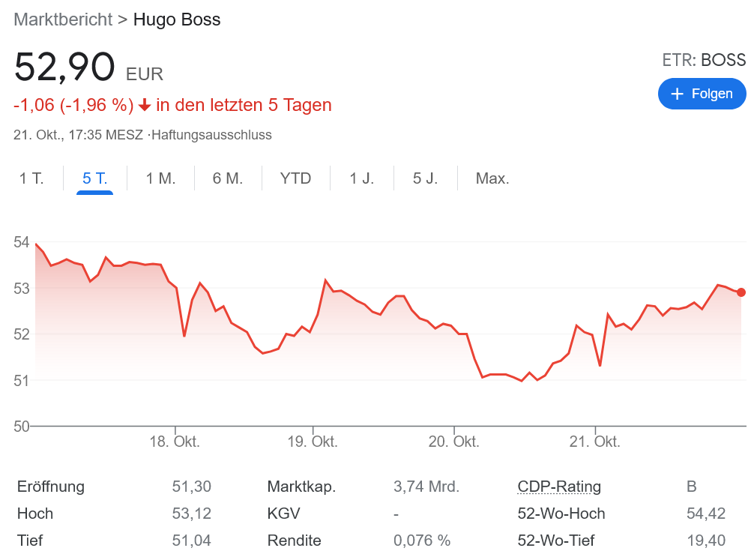Show the "1 J." one-year chart
Image resolution: width=751 pixels, height=560 pixels.
(x=361, y=178)
